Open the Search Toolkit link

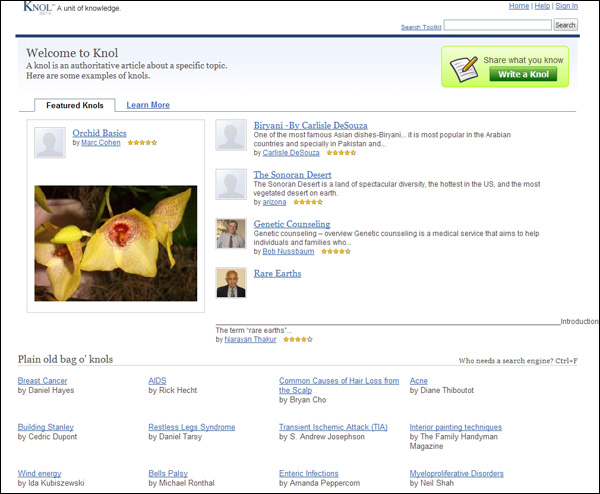[420, 27]
